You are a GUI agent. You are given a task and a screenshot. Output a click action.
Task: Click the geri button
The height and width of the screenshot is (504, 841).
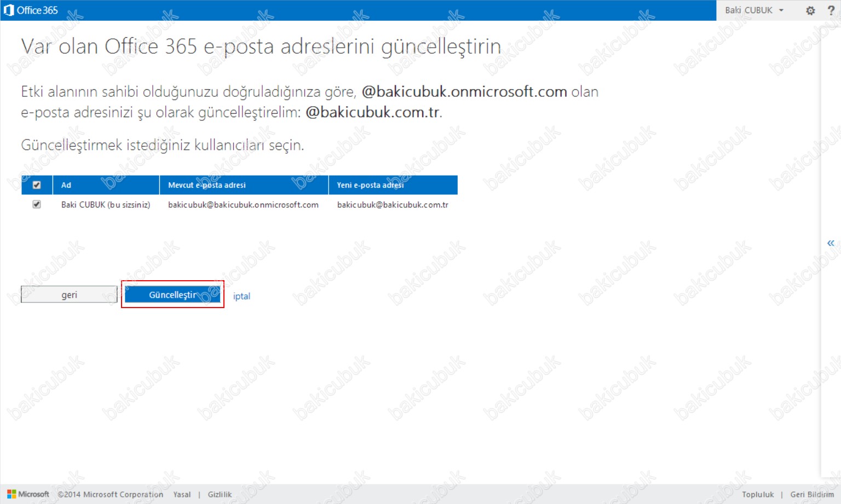pyautogui.click(x=69, y=294)
